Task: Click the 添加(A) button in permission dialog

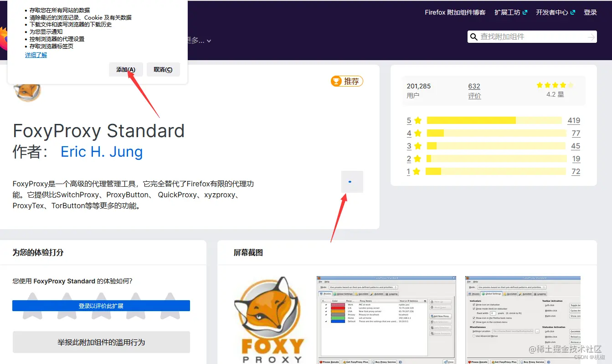Action: 126,70
